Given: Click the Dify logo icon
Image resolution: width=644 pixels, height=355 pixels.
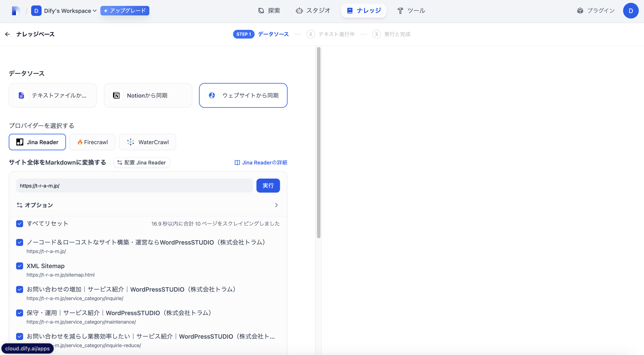Looking at the screenshot, I should point(16,11).
